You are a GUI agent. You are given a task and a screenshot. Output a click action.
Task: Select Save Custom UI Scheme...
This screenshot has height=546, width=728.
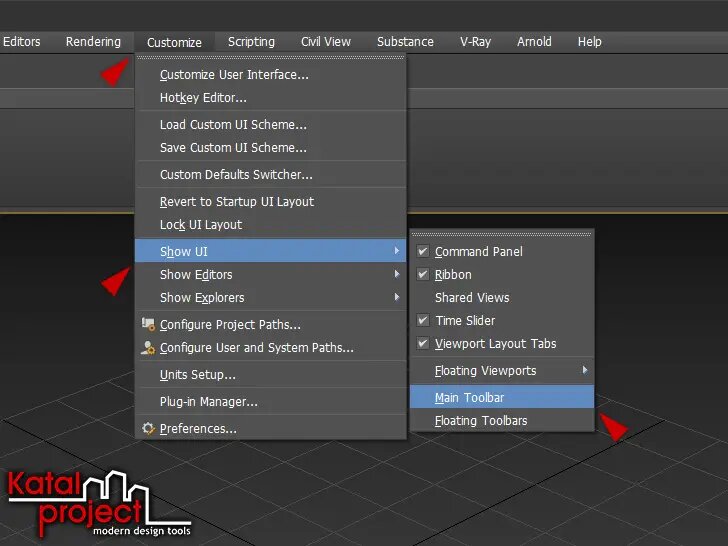271,148
